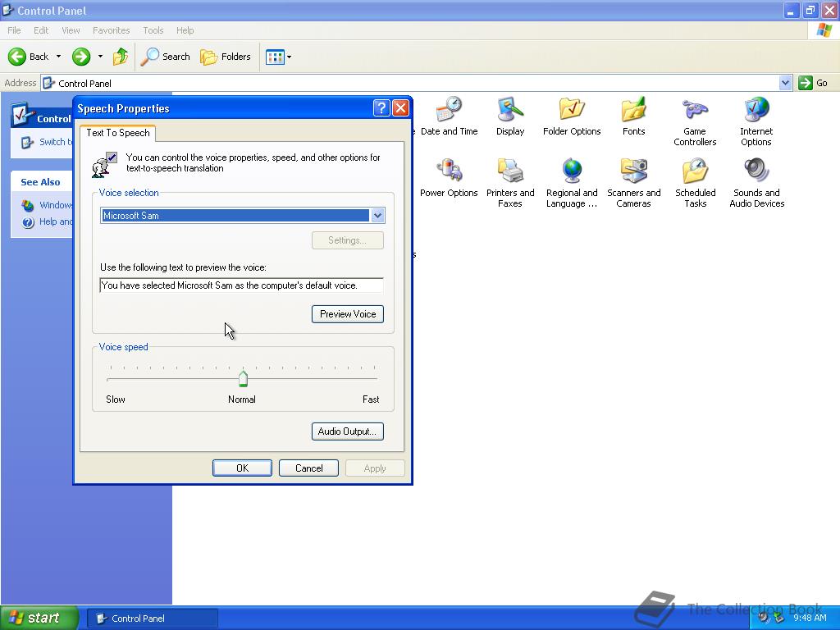This screenshot has width=840, height=630.
Task: Open the Help menu
Action: 185,30
